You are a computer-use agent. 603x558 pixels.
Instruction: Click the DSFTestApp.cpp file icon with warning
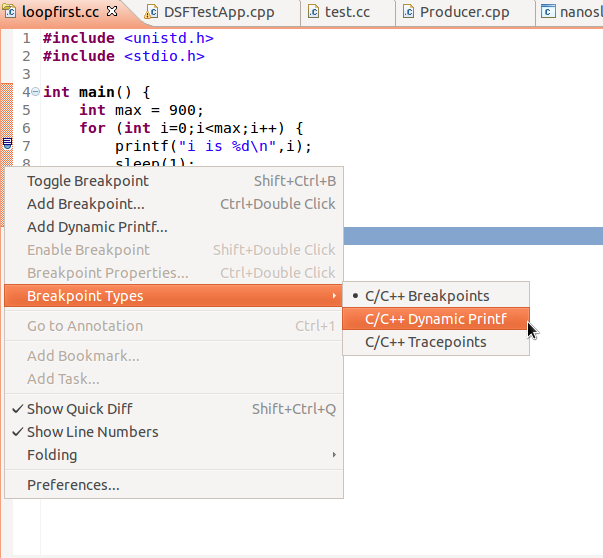(151, 12)
